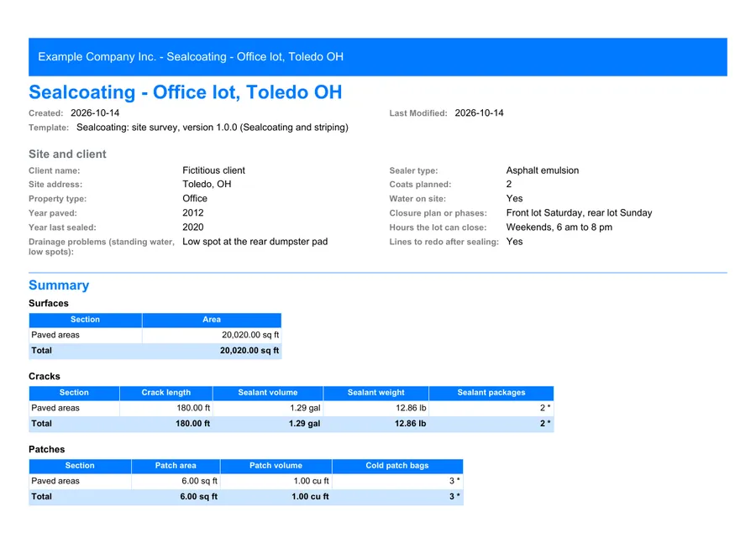The height and width of the screenshot is (543, 756).
Task: Click the 'Drainage problems' field label
Action: click(102, 247)
